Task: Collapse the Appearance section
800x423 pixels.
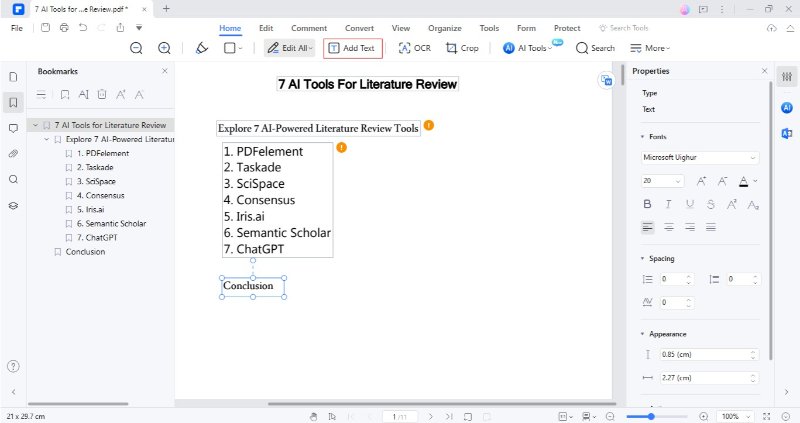Action: 642,334
